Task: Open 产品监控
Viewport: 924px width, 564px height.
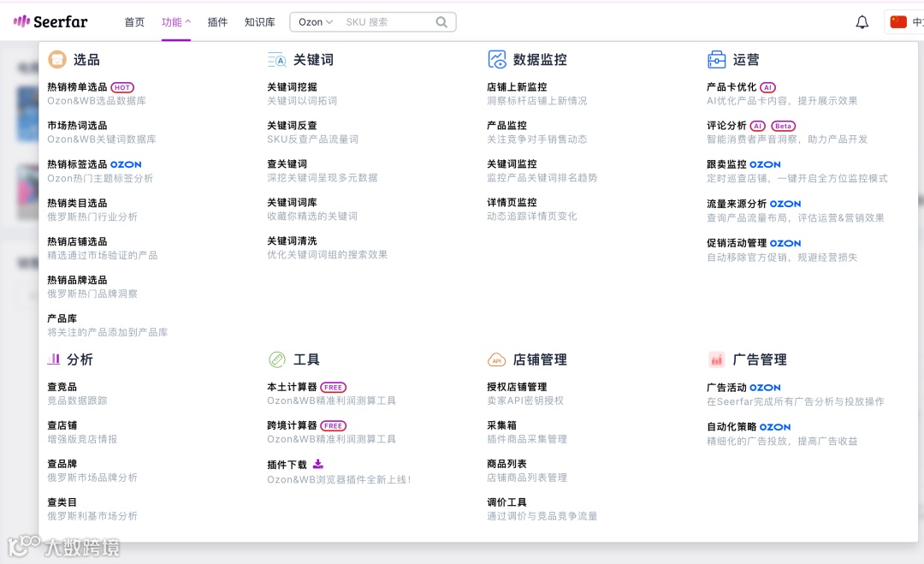Action: [506, 126]
